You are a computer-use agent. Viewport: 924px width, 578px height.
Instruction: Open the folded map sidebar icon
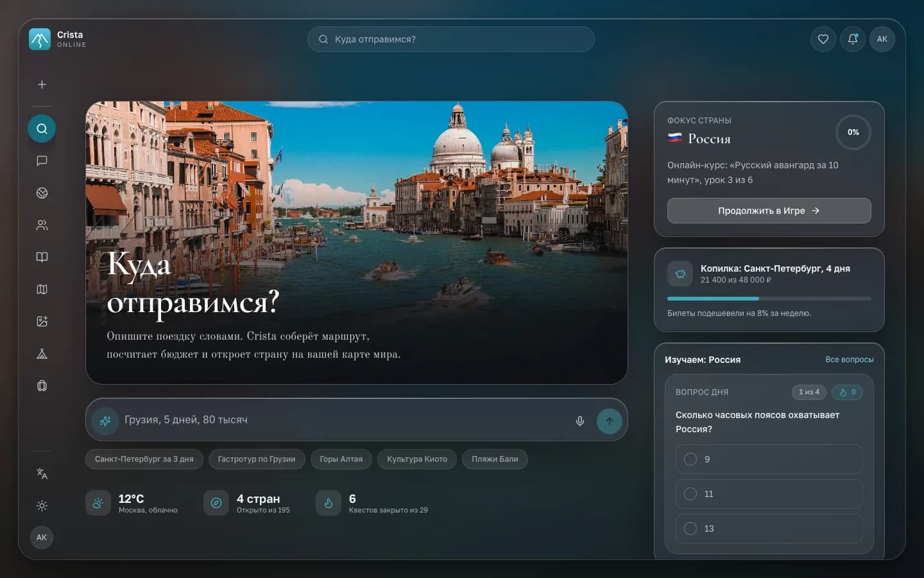42,289
